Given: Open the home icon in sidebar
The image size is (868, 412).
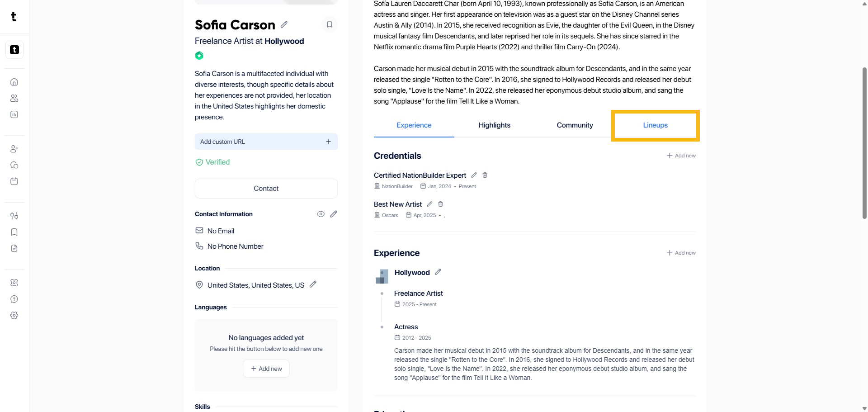Looking at the screenshot, I should [14, 82].
